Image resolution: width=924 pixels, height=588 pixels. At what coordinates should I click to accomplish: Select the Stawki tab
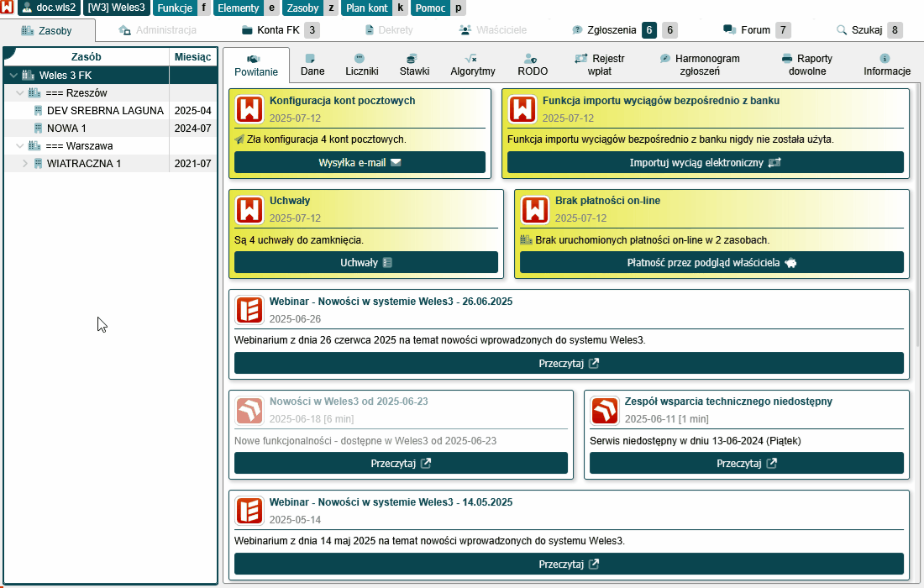(414, 65)
